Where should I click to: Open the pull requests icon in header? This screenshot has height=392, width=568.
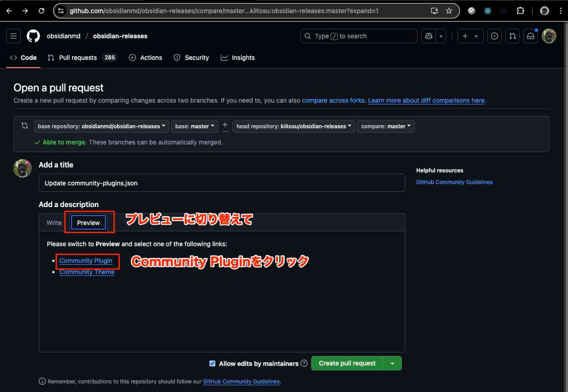[512, 36]
